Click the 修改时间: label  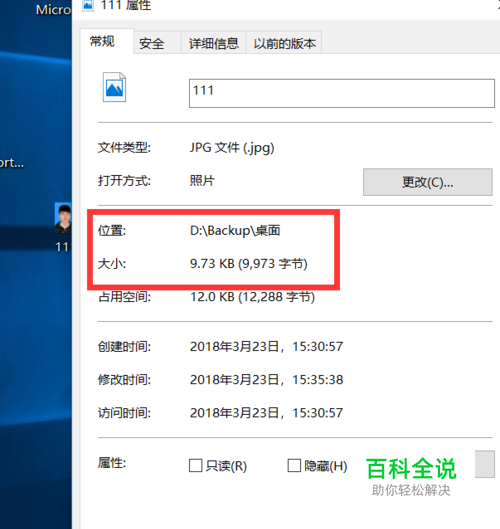124,380
